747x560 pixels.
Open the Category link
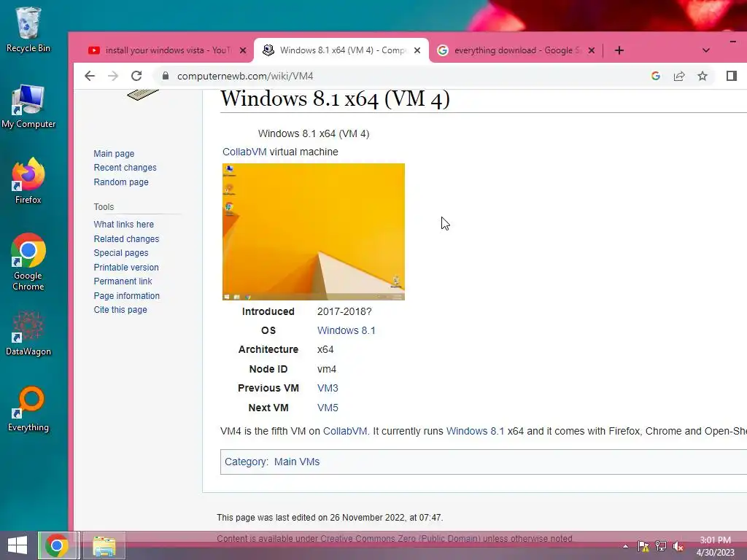pyautogui.click(x=245, y=462)
